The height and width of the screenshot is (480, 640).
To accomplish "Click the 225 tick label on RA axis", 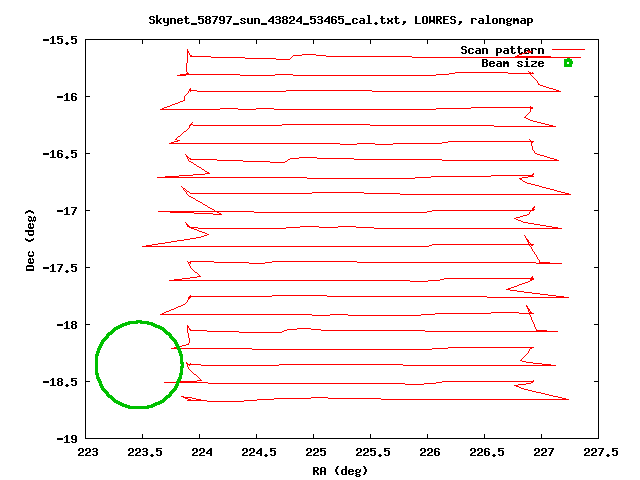I will coord(315,452).
